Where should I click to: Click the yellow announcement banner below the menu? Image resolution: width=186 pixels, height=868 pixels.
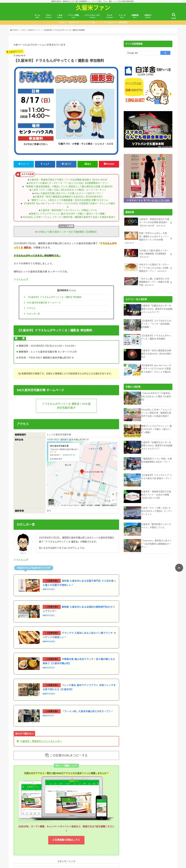point(93,23)
